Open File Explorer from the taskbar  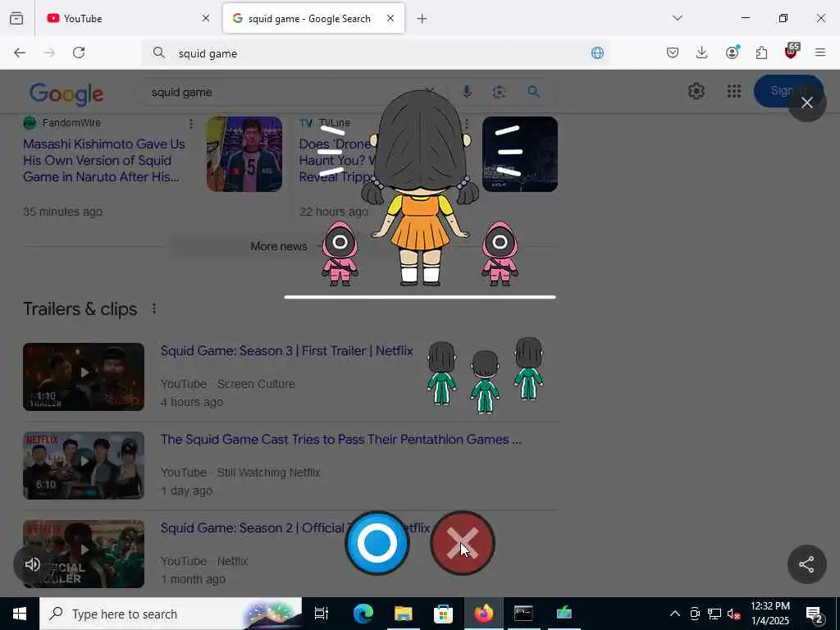tap(404, 614)
